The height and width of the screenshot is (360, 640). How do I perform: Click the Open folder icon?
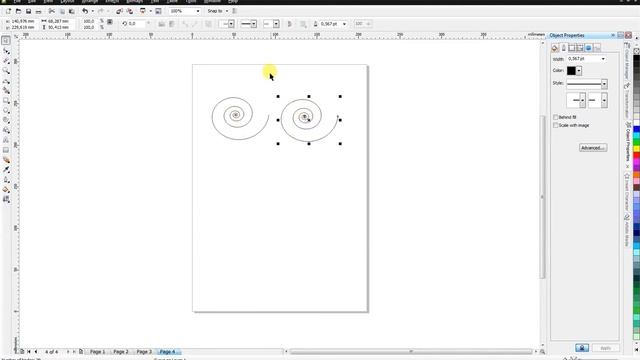pyautogui.click(x=18, y=11)
